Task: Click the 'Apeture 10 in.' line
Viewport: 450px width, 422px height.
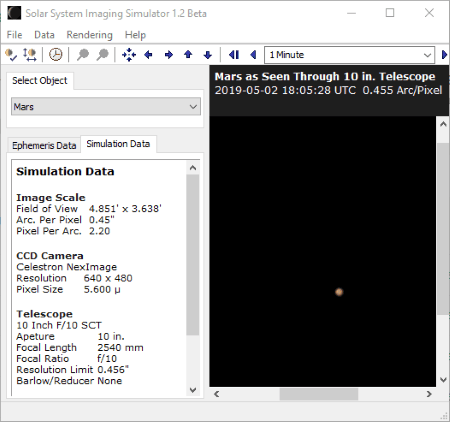Action: [x=70, y=336]
